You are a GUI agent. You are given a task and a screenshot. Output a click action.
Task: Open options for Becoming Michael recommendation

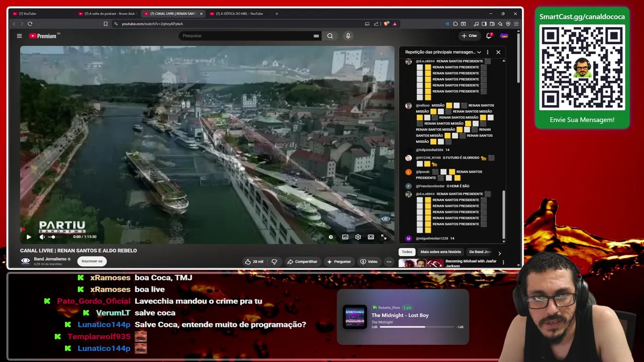click(503, 262)
